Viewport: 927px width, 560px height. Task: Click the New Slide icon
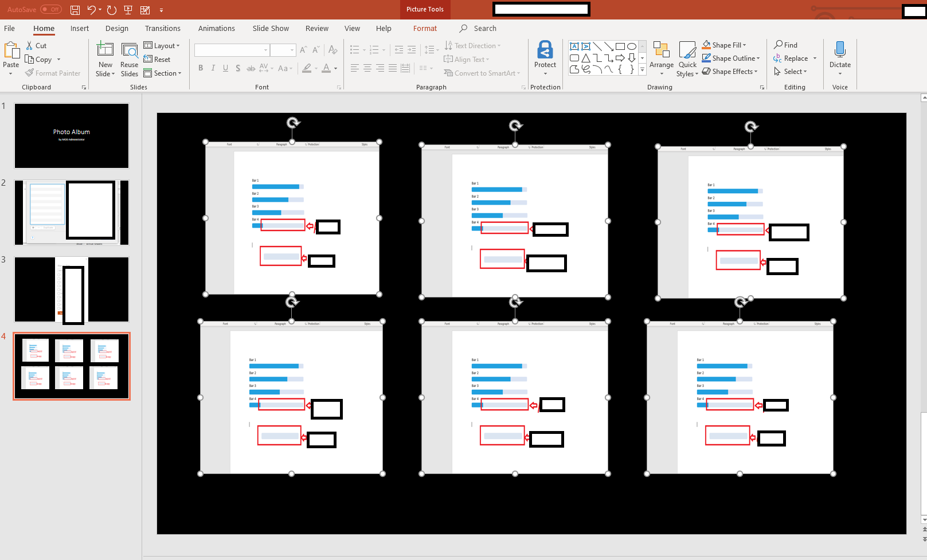(105, 50)
